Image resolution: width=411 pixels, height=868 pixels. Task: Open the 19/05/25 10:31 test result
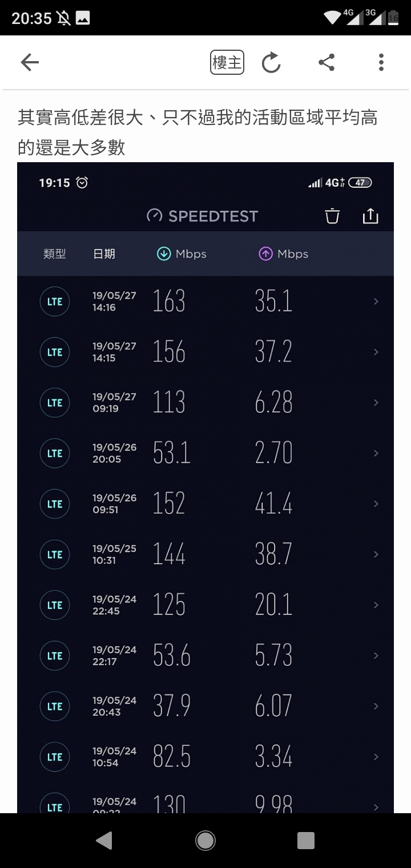205,554
